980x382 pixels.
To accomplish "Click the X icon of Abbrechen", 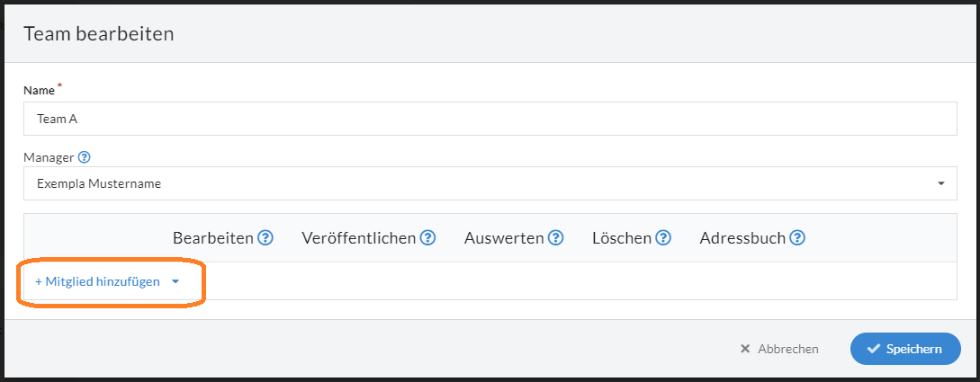I will point(745,349).
